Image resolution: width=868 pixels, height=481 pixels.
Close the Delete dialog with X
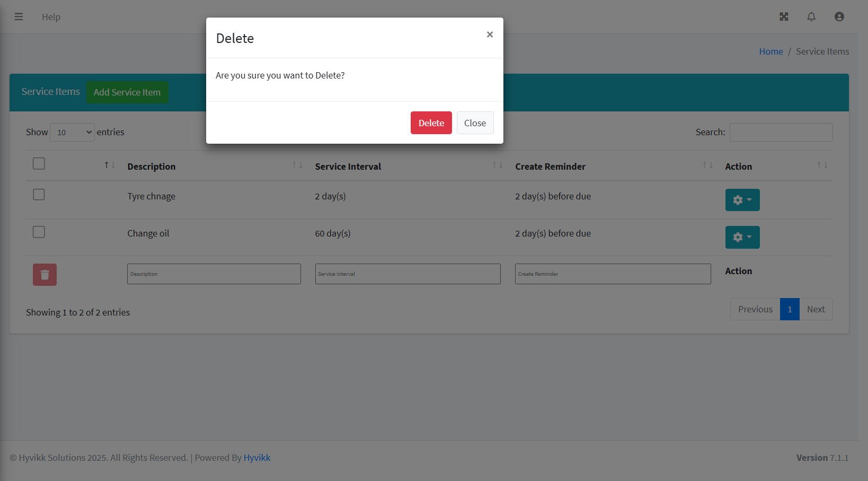490,34
